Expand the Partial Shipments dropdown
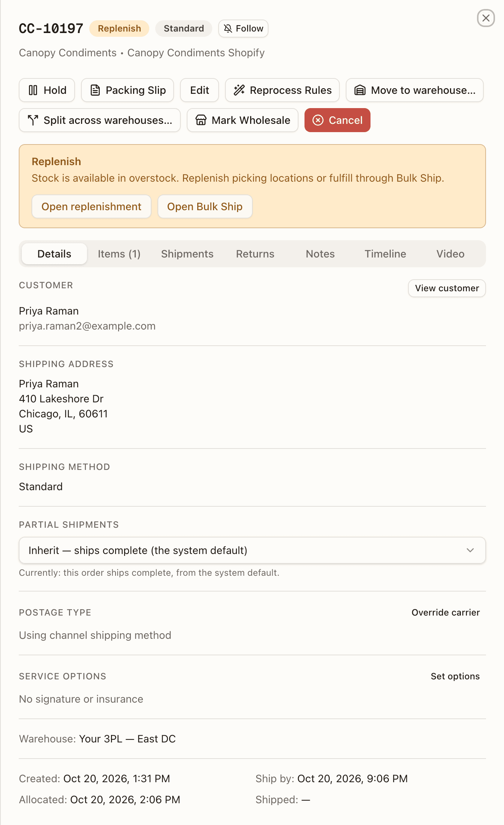 coord(252,550)
